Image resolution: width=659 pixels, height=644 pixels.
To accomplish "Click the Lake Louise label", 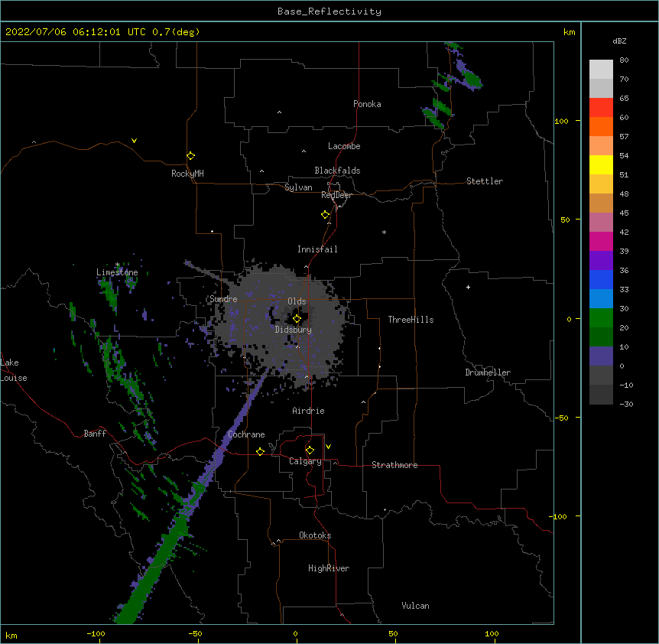I will click(x=14, y=370).
